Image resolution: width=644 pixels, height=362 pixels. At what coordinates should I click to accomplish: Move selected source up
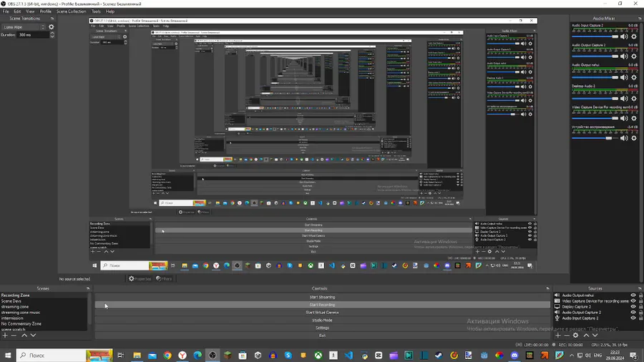pyautogui.click(x=586, y=336)
